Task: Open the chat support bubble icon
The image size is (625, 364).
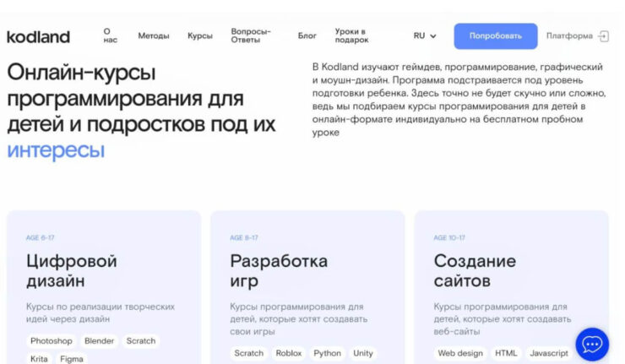Action: tap(592, 344)
